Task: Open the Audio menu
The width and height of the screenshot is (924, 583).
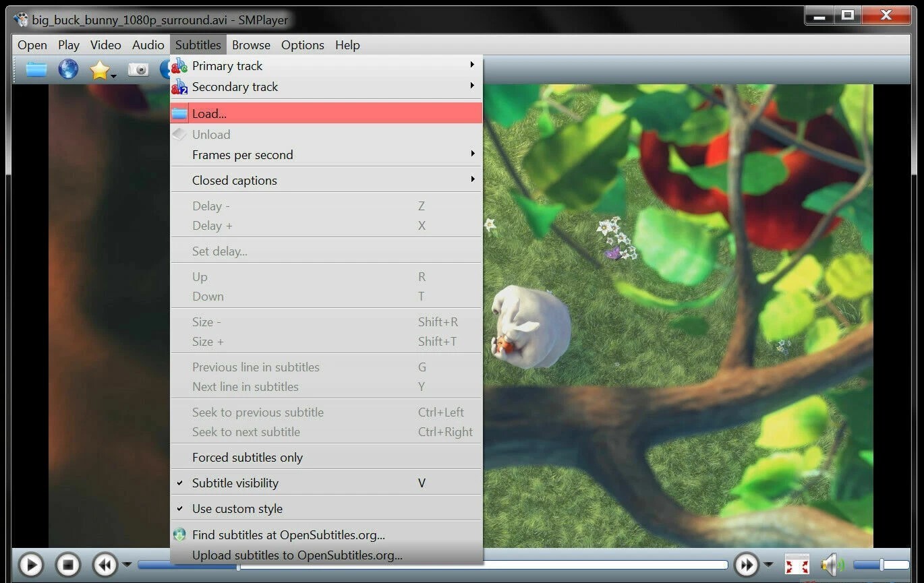Action: [148, 45]
